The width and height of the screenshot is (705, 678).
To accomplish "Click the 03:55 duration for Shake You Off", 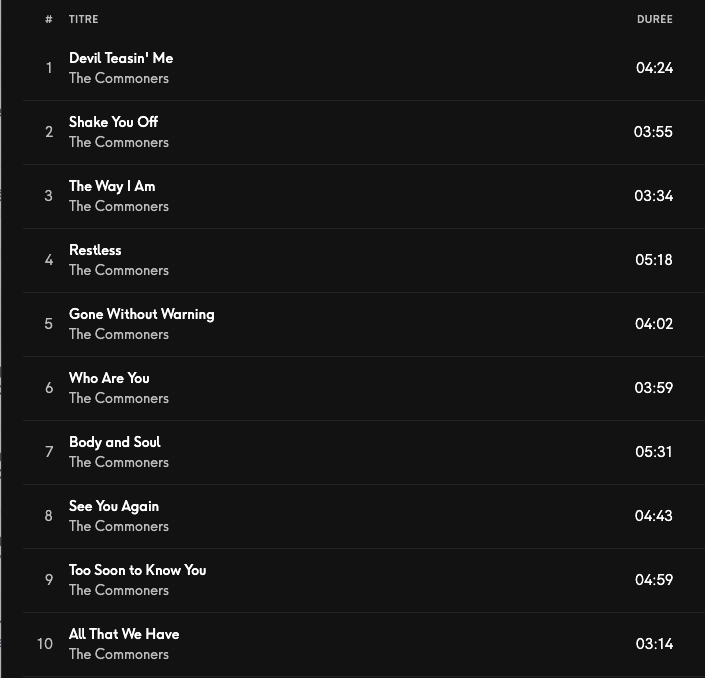I will coord(653,132).
